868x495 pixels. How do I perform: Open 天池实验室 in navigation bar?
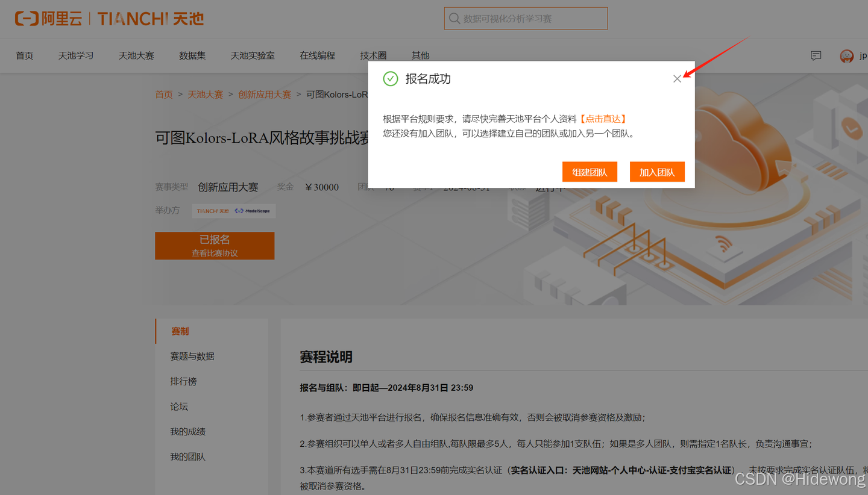coord(253,55)
